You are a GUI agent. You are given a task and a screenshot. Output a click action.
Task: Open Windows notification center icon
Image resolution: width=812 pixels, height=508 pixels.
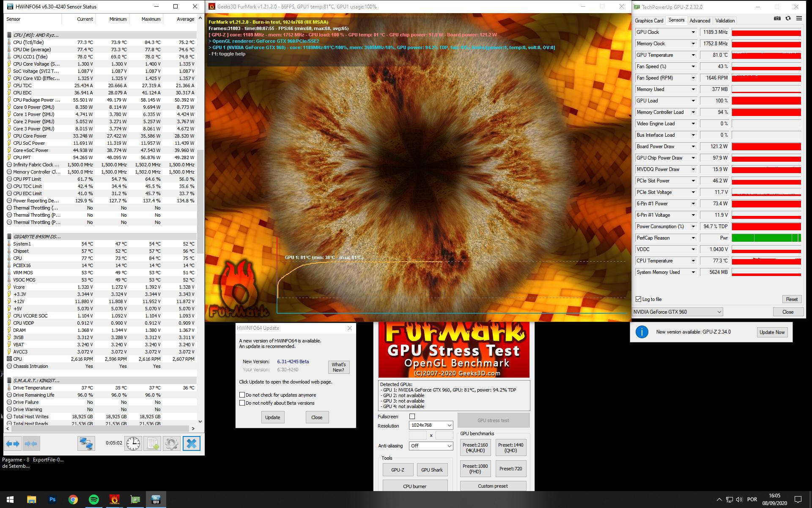point(798,500)
